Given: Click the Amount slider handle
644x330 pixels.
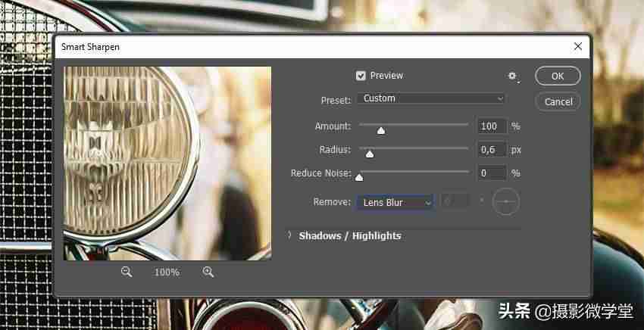Looking at the screenshot, I should (x=381, y=130).
